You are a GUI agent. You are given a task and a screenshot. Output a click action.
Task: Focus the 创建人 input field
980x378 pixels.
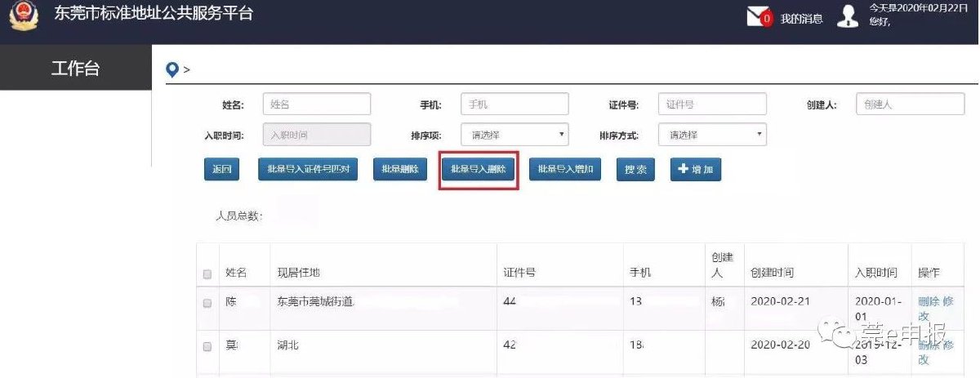point(911,104)
